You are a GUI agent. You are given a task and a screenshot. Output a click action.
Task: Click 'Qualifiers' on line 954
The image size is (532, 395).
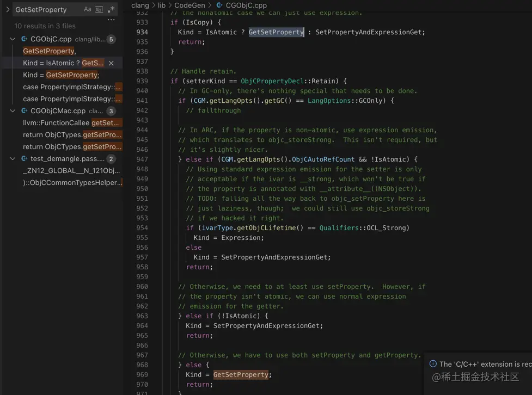[x=339, y=228]
